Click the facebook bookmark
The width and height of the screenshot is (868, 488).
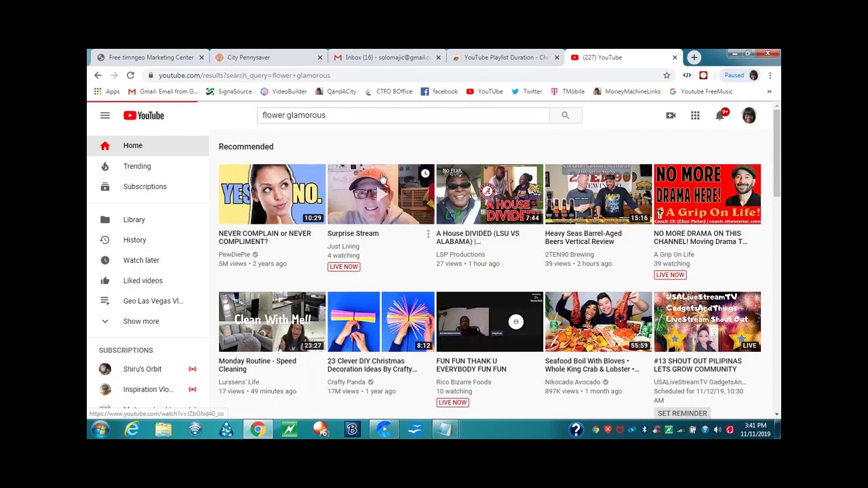click(x=439, y=91)
